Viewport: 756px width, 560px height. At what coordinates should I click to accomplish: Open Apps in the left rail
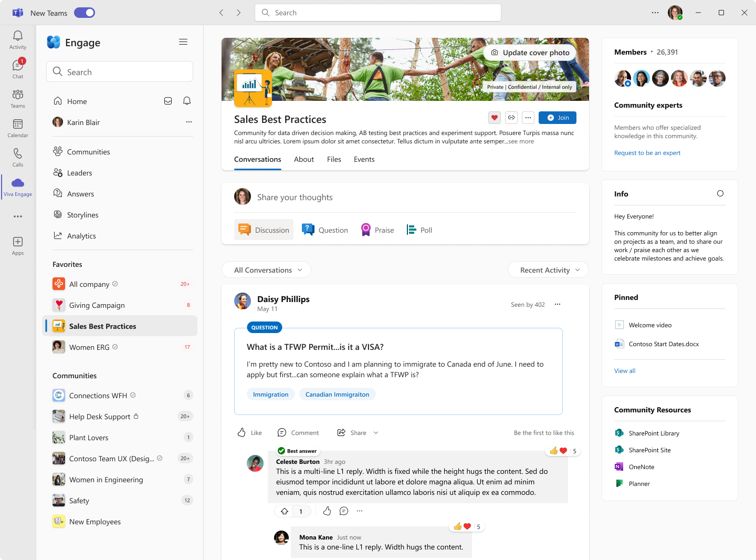point(18,246)
